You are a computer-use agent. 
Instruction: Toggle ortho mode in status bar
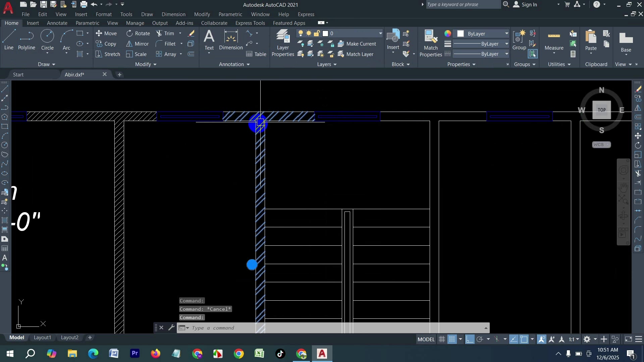click(470, 339)
